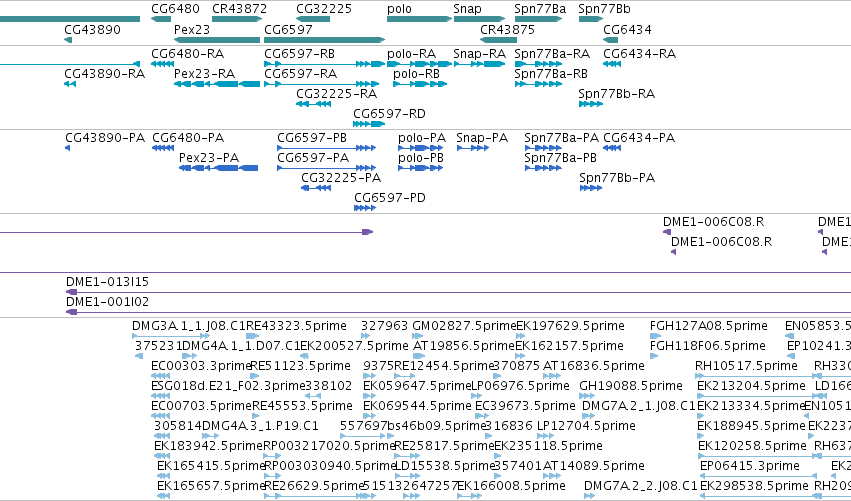The image size is (851, 501).
Task: Click the RE43323.5prime EST label
Action: click(296, 326)
